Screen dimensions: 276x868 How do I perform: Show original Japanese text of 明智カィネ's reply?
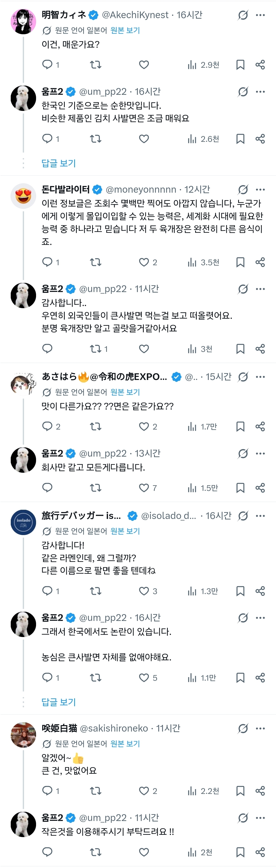click(125, 30)
